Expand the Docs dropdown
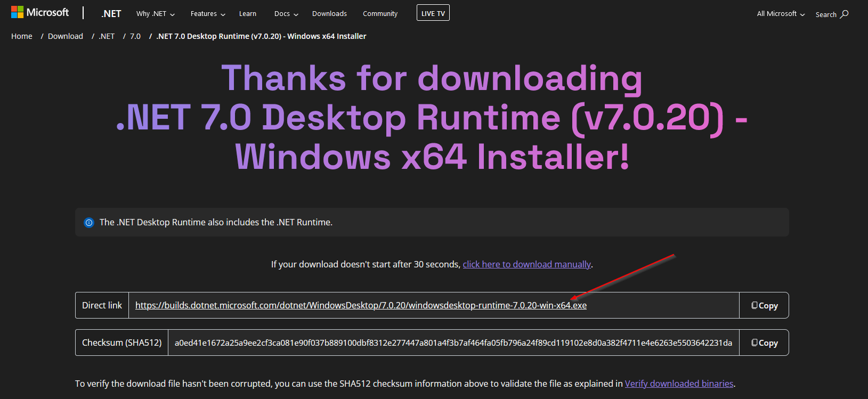 pos(286,14)
